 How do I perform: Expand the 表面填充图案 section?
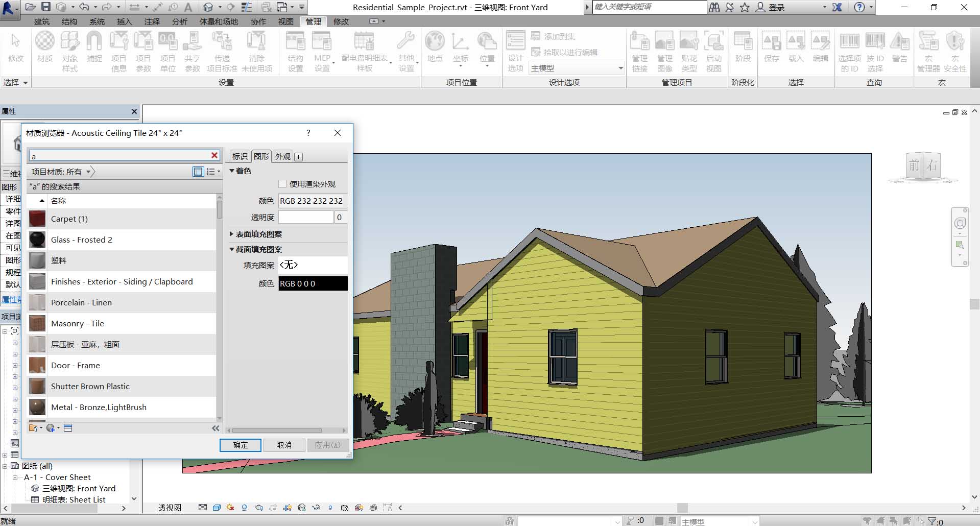pyautogui.click(x=231, y=234)
